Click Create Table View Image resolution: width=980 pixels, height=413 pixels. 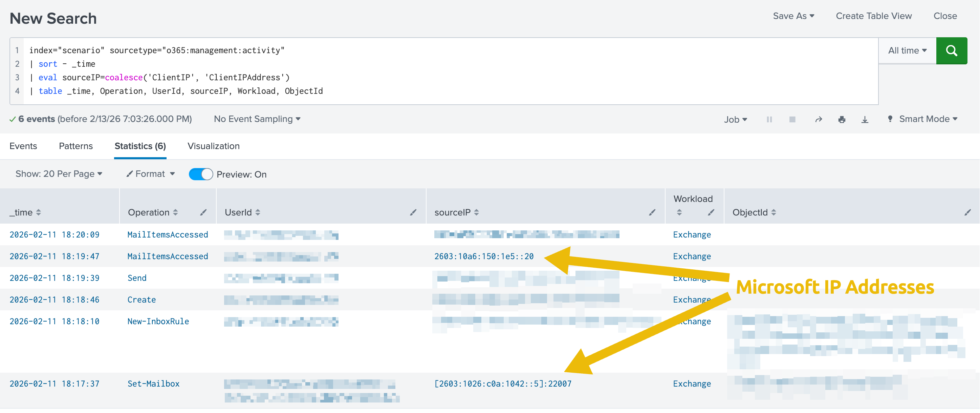874,16
